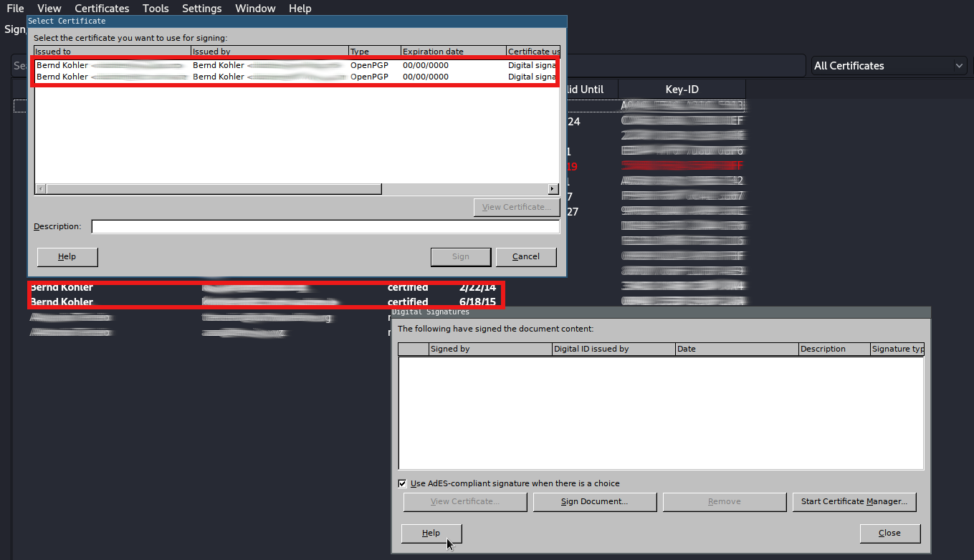Open the All Certificates filter dropdown
The image size is (974, 560).
(x=889, y=66)
